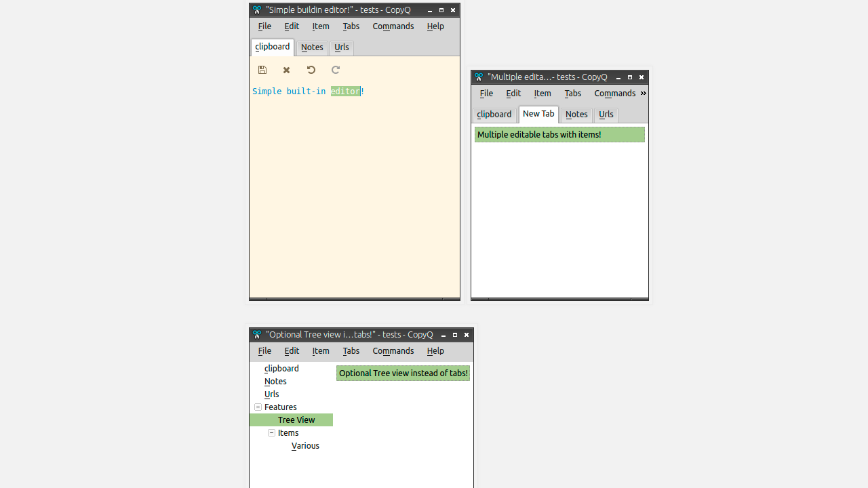Click the save icon in editor toolbar

(262, 70)
